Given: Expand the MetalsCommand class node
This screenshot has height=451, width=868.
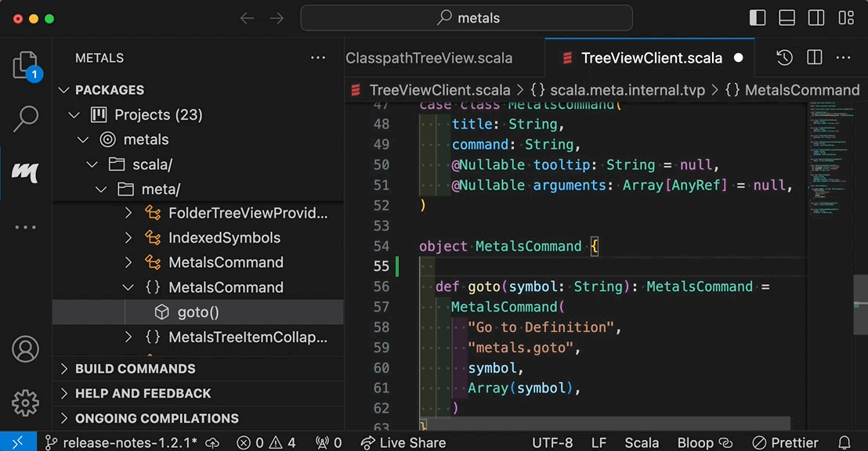Looking at the screenshot, I should [128, 263].
